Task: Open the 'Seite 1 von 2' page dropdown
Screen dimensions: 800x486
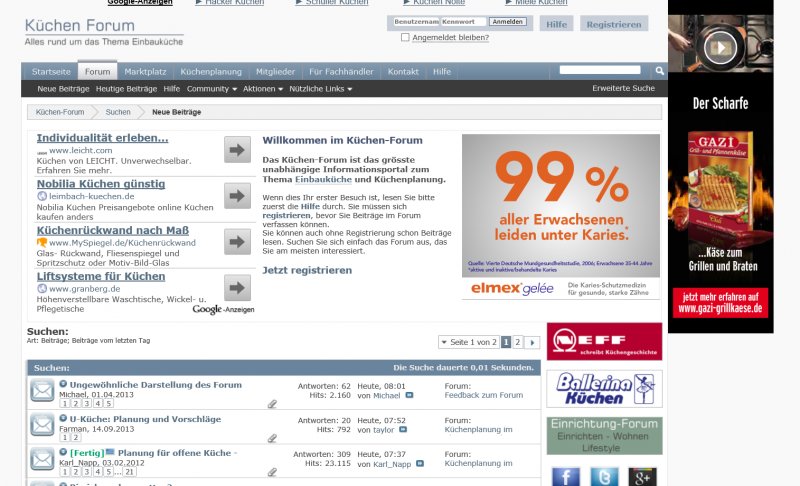Action: pos(468,342)
